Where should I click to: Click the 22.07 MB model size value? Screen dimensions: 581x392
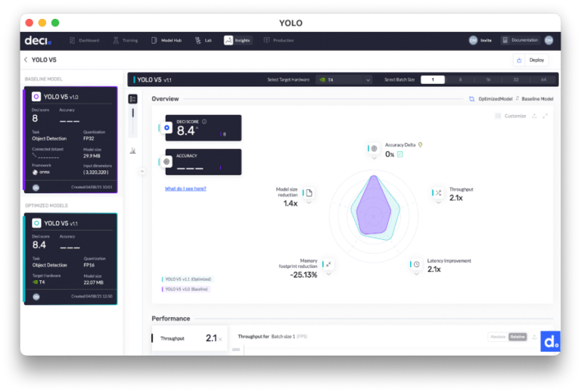pyautogui.click(x=93, y=283)
